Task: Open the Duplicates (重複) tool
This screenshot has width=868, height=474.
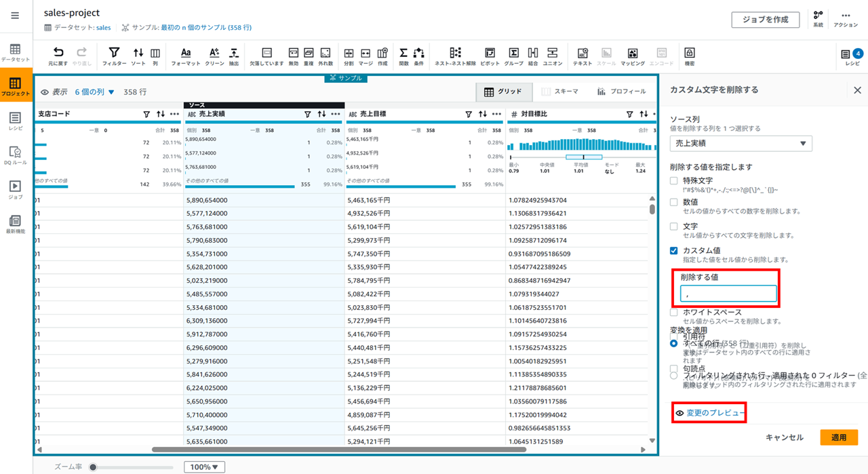Action: click(x=309, y=56)
